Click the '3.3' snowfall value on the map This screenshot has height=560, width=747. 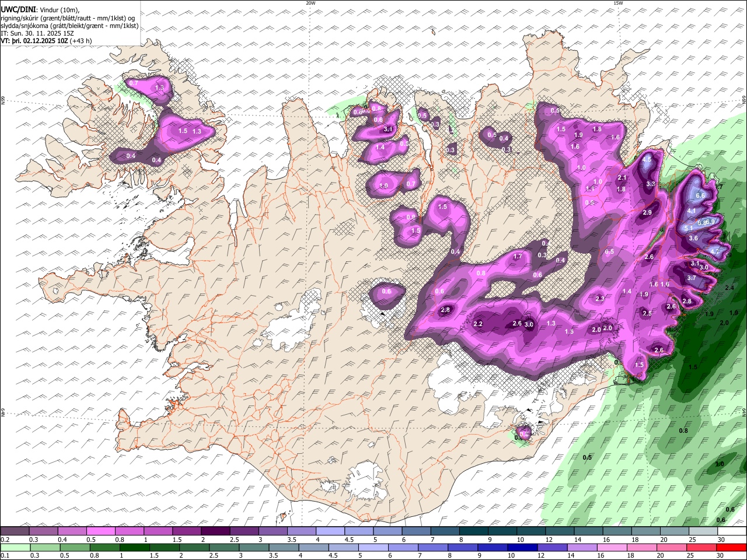pyautogui.click(x=651, y=184)
